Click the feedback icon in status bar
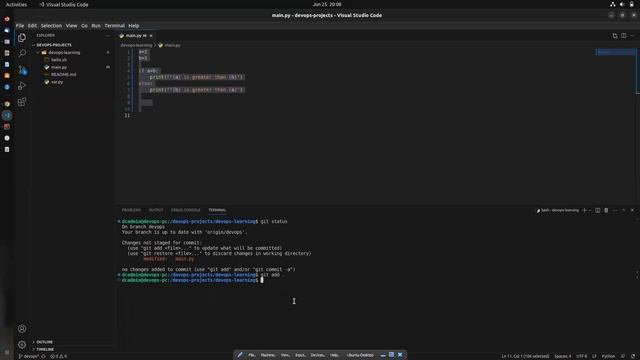The width and height of the screenshot is (640, 360). [x=623, y=356]
